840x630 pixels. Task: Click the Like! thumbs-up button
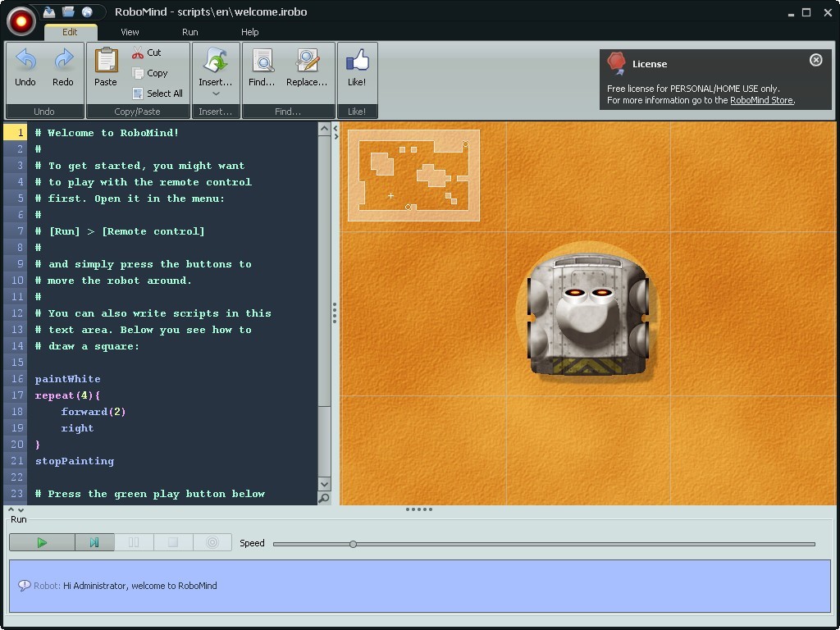[x=357, y=67]
